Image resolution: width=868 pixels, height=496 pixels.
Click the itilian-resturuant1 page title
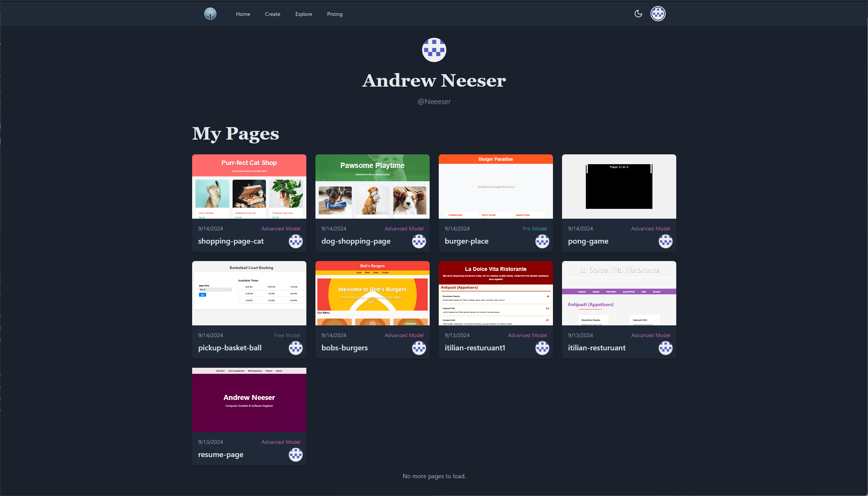[x=475, y=348]
